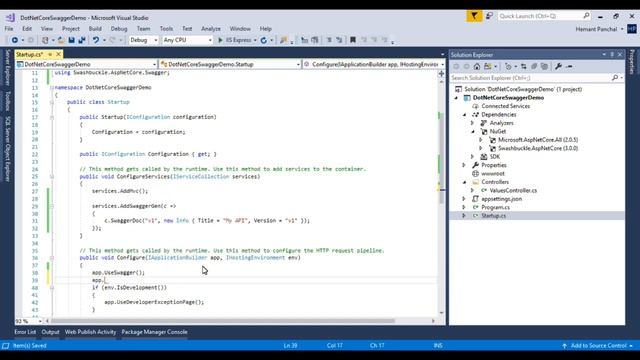Open the Analyze menu
640x360 pixels.
click(x=211, y=29)
